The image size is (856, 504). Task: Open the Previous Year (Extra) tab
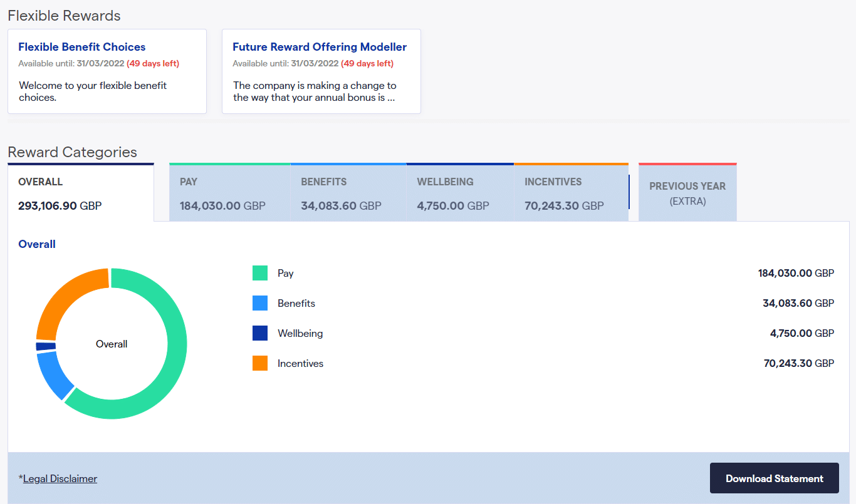point(687,193)
